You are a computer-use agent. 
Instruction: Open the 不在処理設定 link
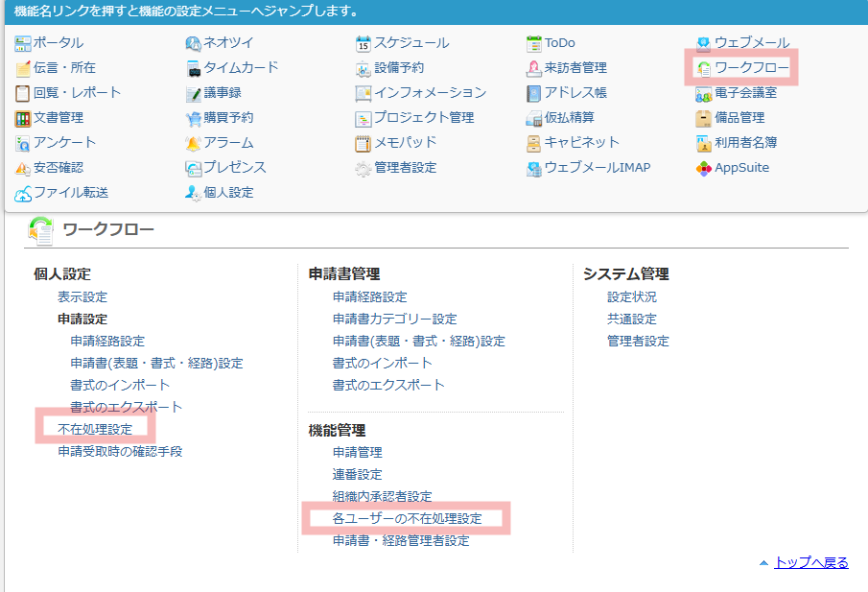point(95,429)
